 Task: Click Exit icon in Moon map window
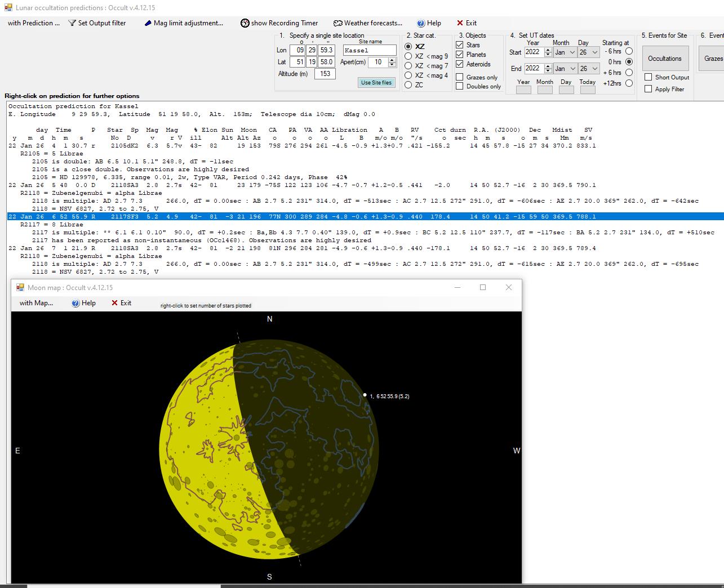pyautogui.click(x=115, y=303)
